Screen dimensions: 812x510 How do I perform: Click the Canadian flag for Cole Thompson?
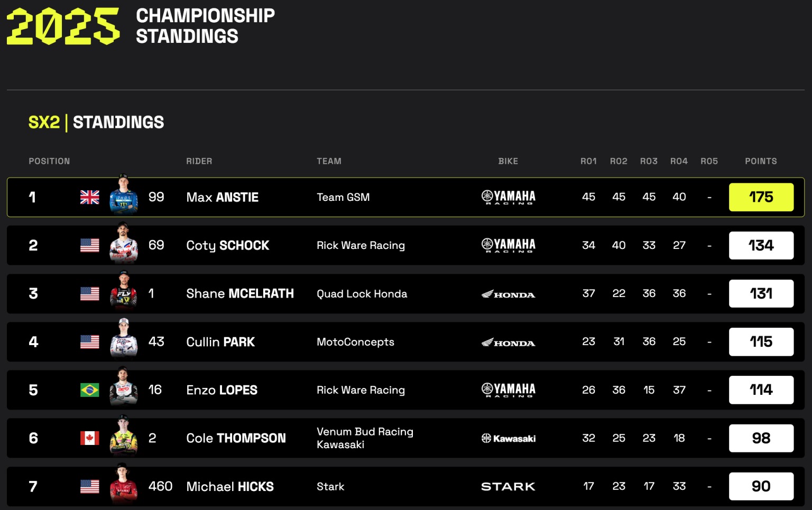click(89, 438)
